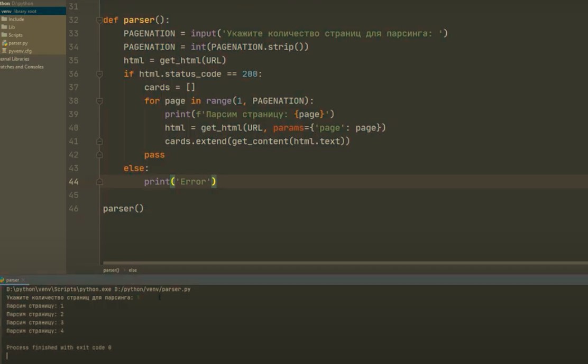Click 'int(PAGENATION.strip())' on line 34
Viewport: 588px width, 364px height.
(250, 47)
